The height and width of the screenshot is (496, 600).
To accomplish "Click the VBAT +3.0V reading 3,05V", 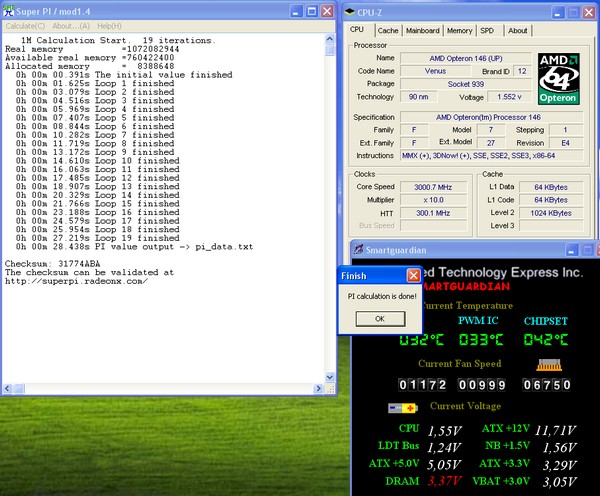I will [560, 481].
